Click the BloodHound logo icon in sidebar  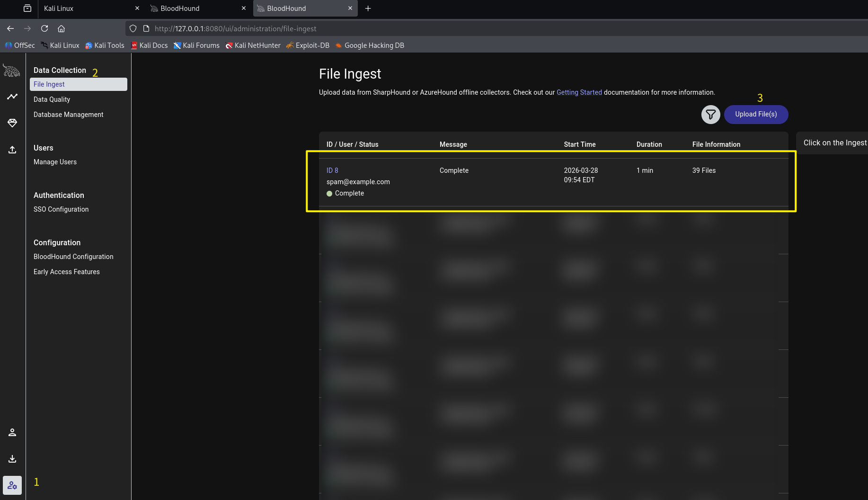11,71
